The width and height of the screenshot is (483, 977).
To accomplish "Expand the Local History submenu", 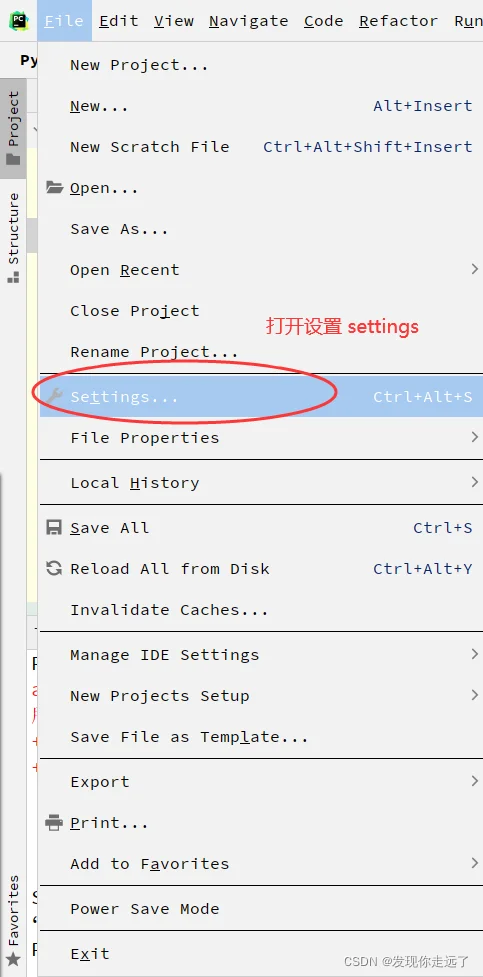I will [261, 482].
